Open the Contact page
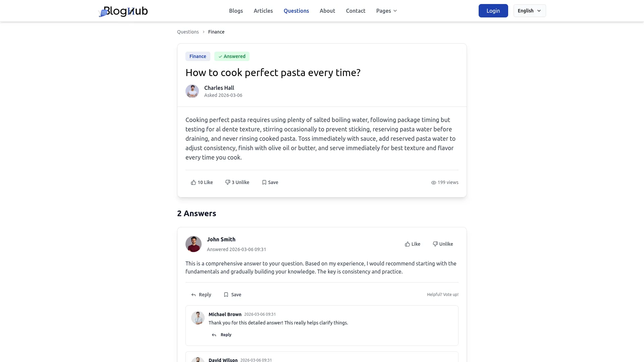The width and height of the screenshot is (644, 362). point(356,11)
